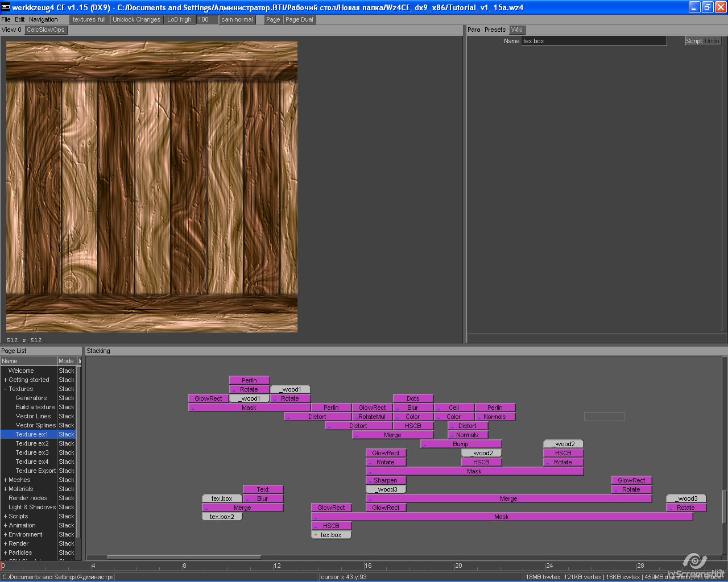Open the textures full dropdown
Screen dimensions: 728x582
(x=89, y=19)
